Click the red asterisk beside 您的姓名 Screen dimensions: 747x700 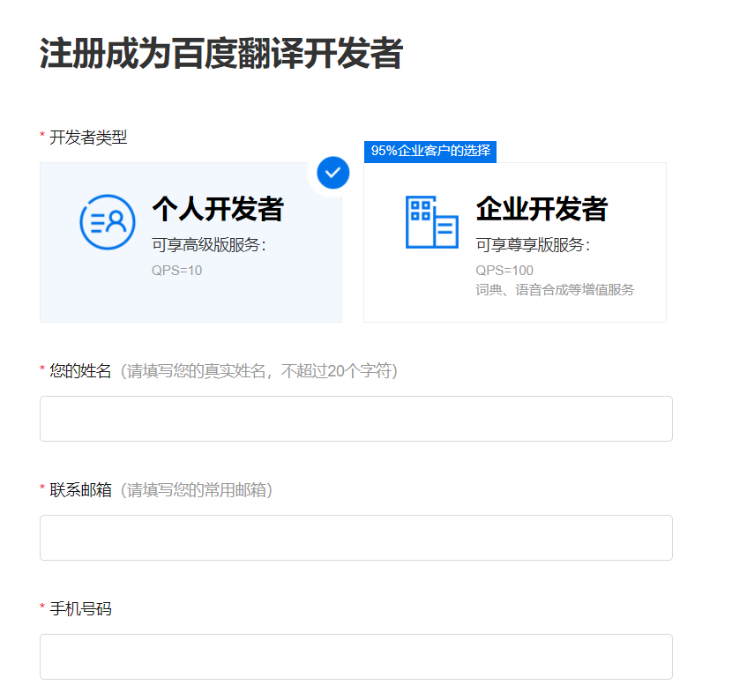click(41, 369)
